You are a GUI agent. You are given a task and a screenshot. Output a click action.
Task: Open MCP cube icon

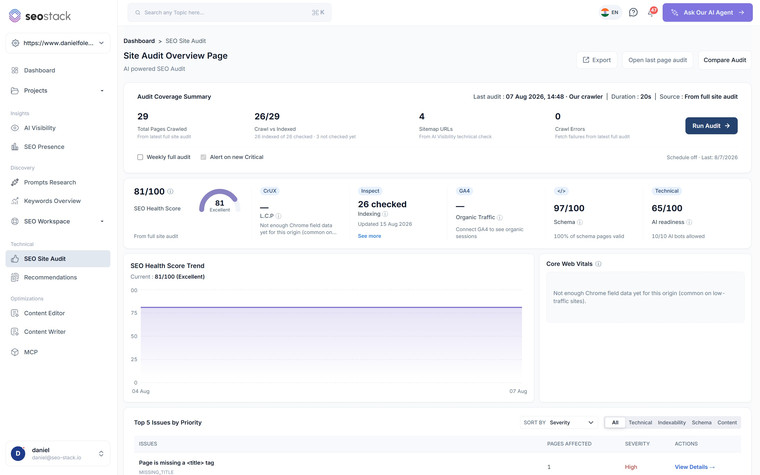[15, 352]
